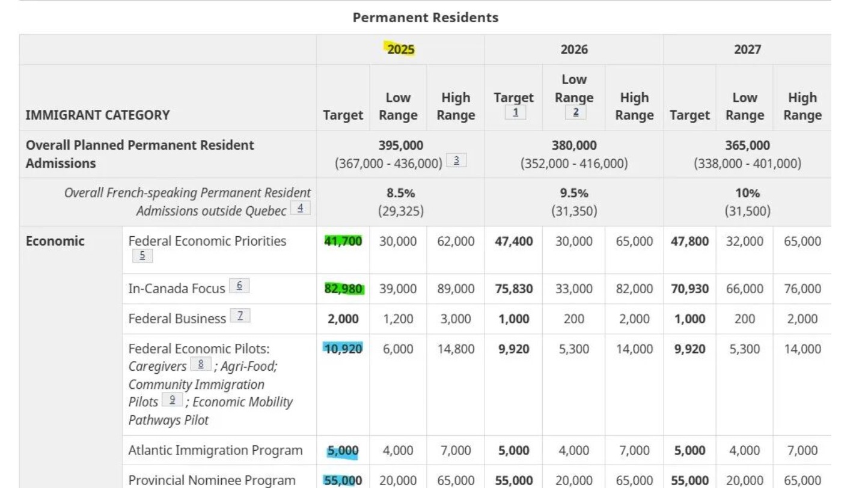Click footnote 9 after Community Immigration Pilots
The image size is (868, 488).
click(x=172, y=400)
